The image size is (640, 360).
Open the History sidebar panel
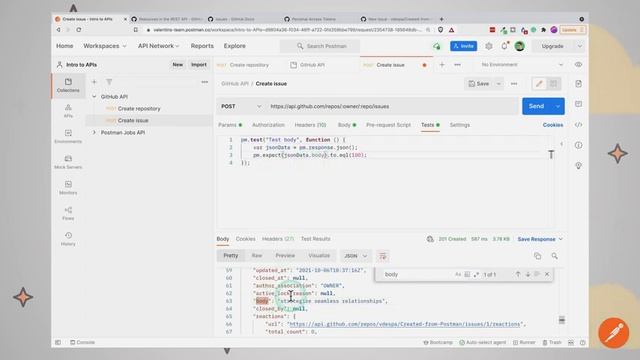coord(68,239)
